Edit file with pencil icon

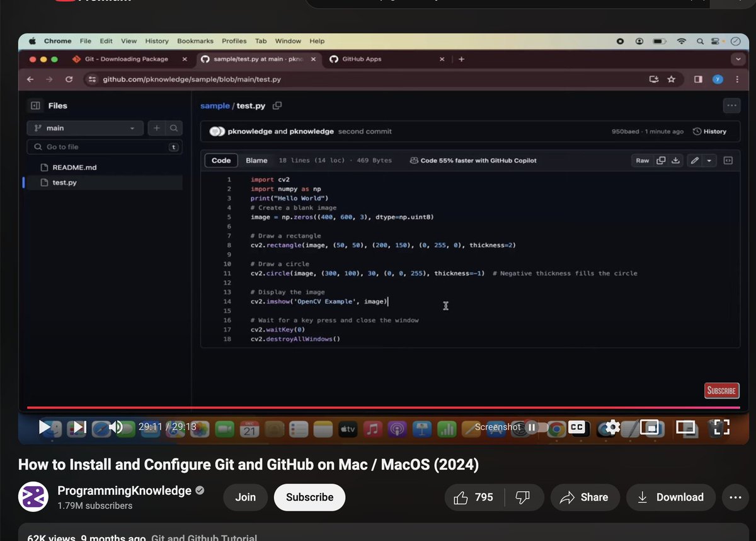click(x=694, y=161)
